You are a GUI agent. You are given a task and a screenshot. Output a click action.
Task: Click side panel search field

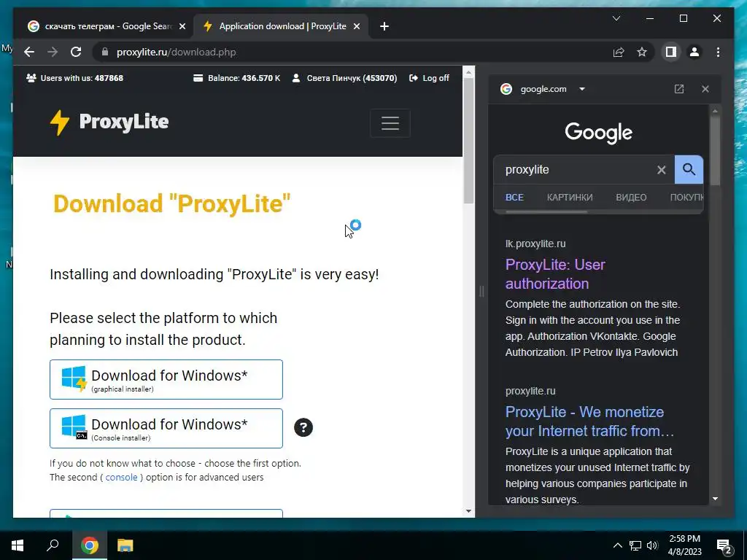[x=578, y=169]
